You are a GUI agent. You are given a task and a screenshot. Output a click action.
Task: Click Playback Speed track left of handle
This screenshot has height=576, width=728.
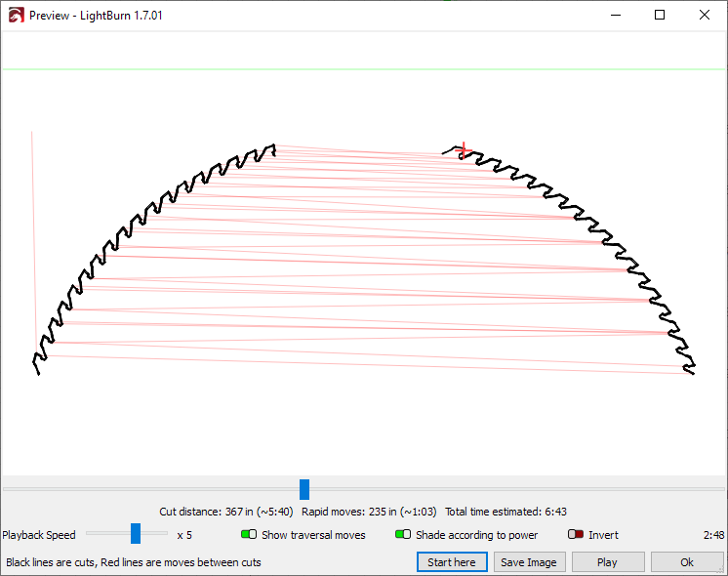105,533
